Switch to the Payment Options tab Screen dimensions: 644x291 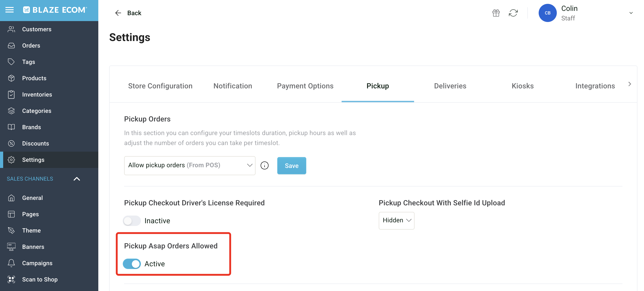pyautogui.click(x=305, y=86)
